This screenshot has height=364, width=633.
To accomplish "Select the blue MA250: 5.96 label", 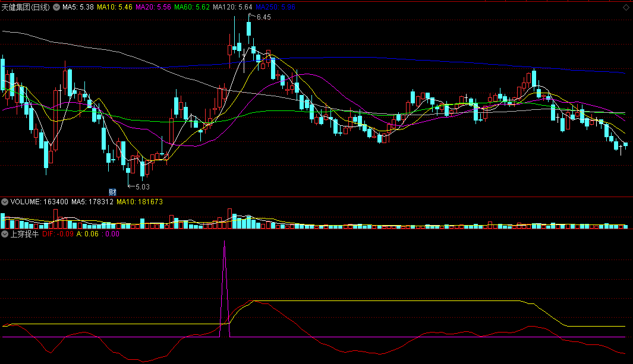I will click(x=275, y=7).
